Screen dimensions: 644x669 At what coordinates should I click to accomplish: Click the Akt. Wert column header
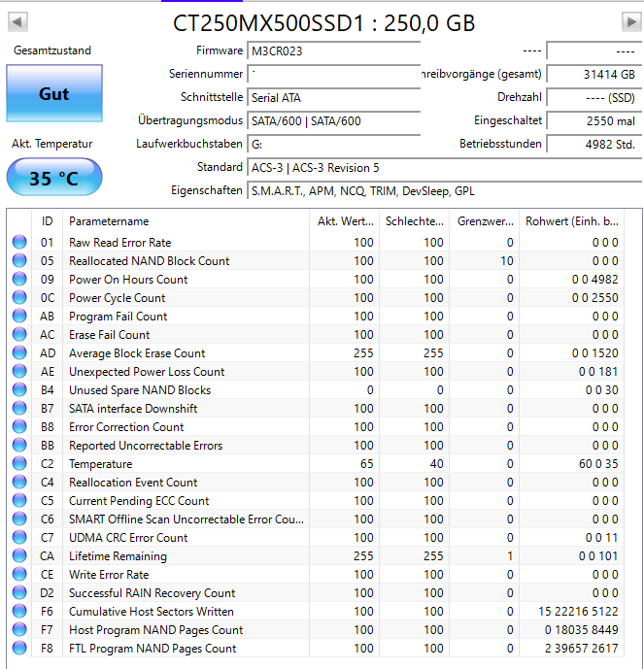coord(345,221)
